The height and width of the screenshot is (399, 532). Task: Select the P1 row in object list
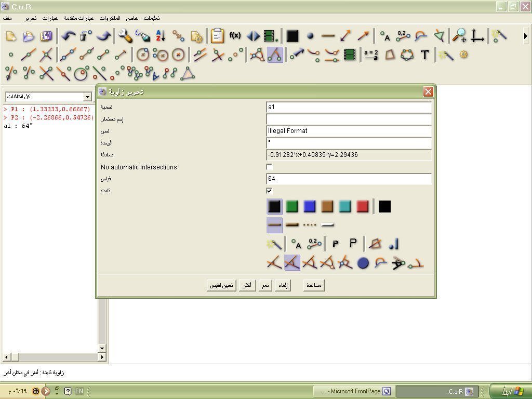[47, 109]
